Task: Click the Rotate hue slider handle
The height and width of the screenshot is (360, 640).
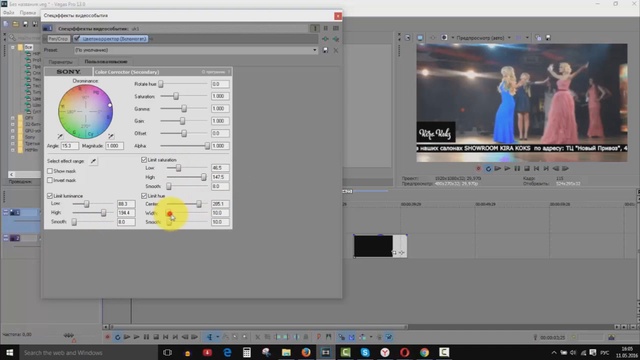Action: [x=161, y=84]
